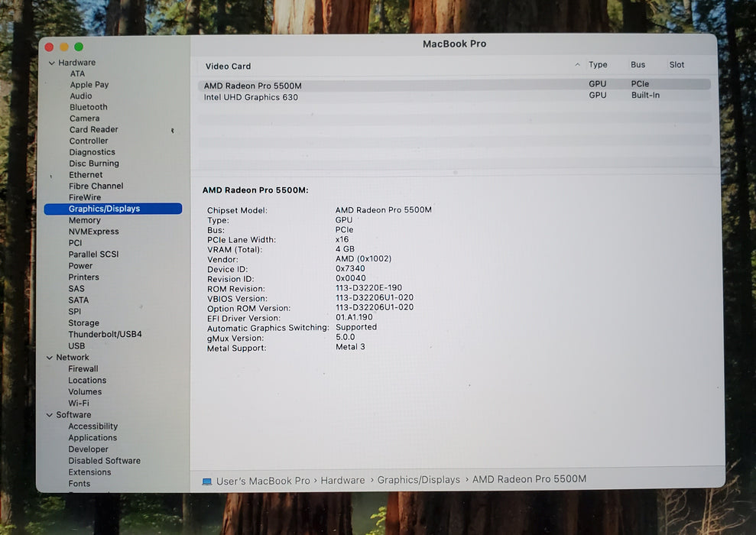
Task: Open the Fibre Channel entry
Action: tap(96, 186)
